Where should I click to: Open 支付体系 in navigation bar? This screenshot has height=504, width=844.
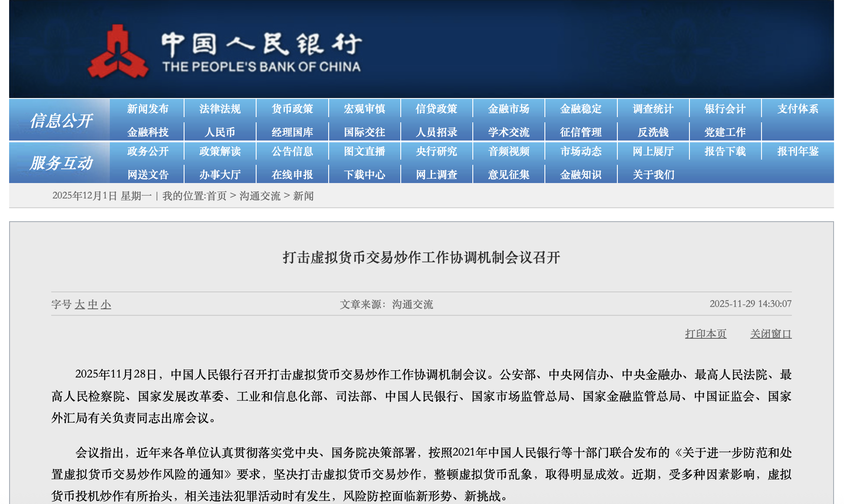[798, 109]
